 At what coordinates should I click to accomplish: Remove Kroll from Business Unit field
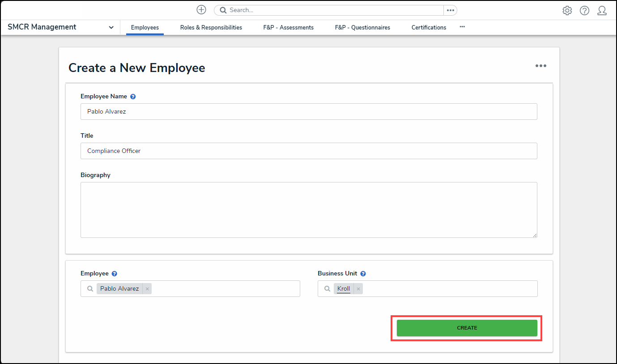[x=358, y=289]
